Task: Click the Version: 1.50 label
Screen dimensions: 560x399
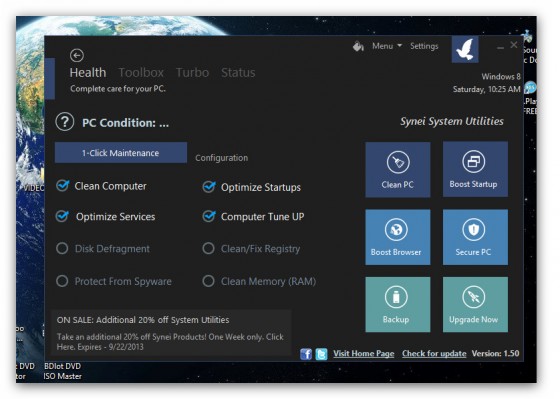Action: (x=495, y=354)
